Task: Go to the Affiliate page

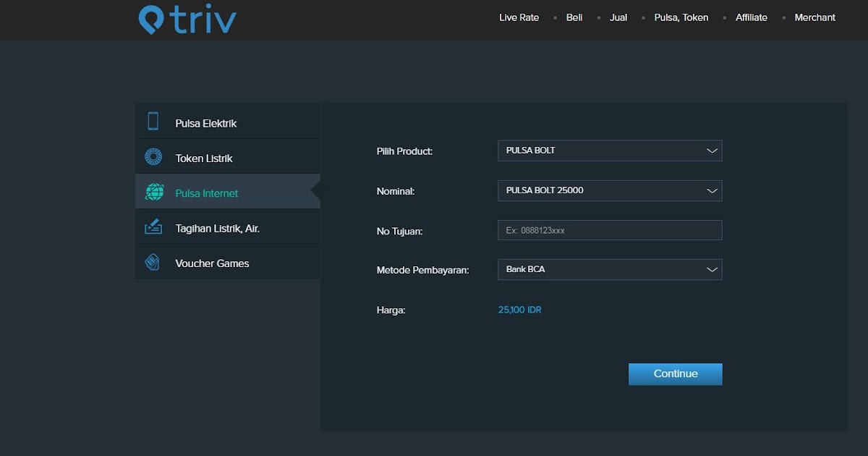Action: 752,17
